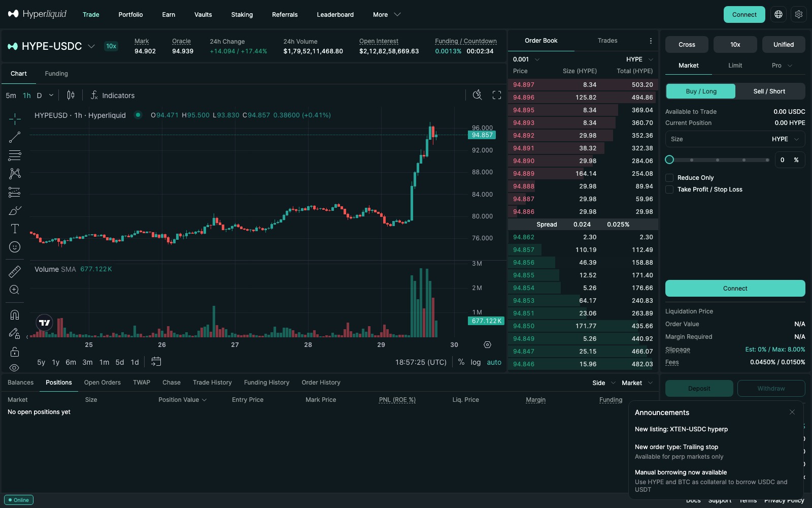Switch to the Funding chart tab
Image resolution: width=812 pixels, height=508 pixels.
pyautogui.click(x=56, y=74)
